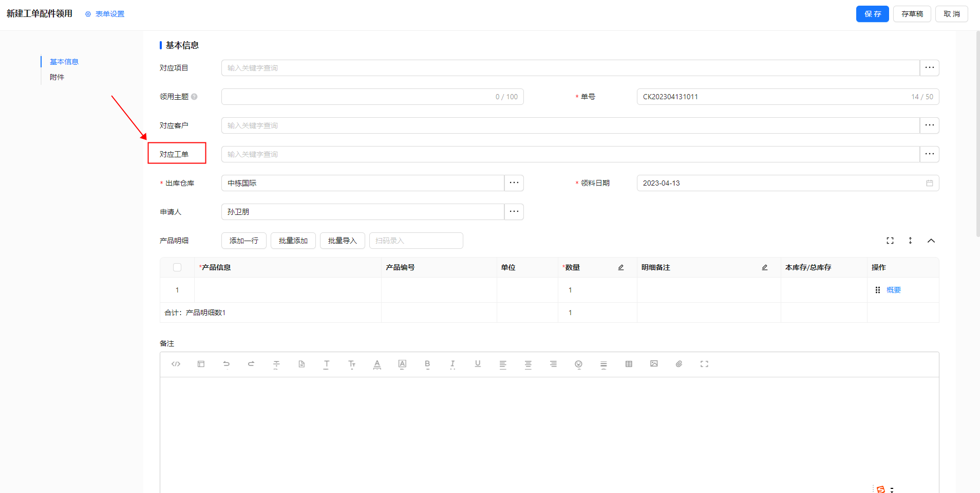
Task: Open source code view in remarks editor
Action: [x=176, y=364]
